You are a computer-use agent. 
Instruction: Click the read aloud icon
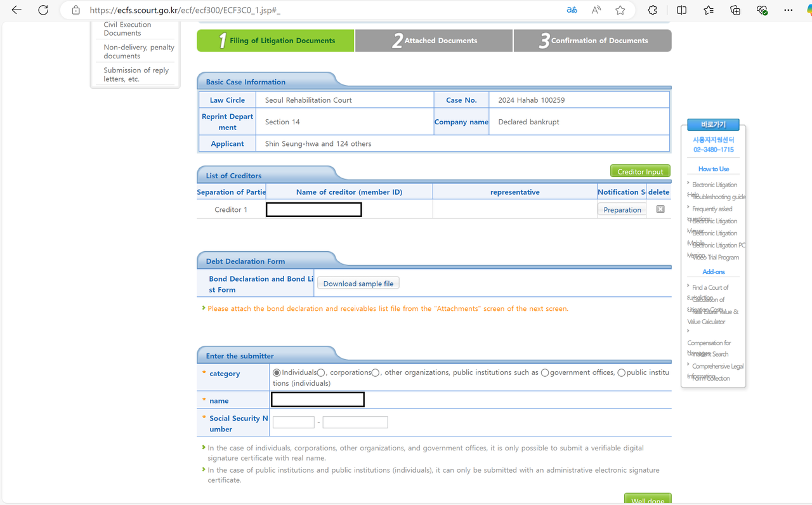pos(596,10)
